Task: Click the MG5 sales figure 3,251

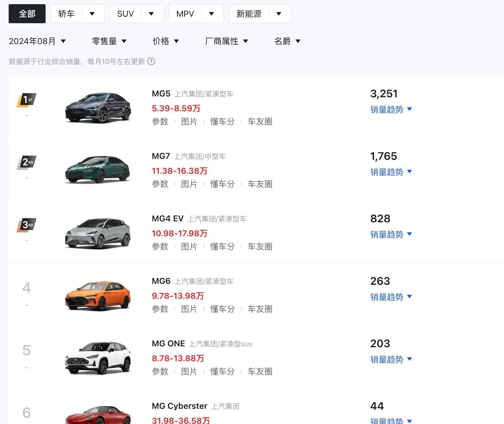Action: [x=384, y=94]
